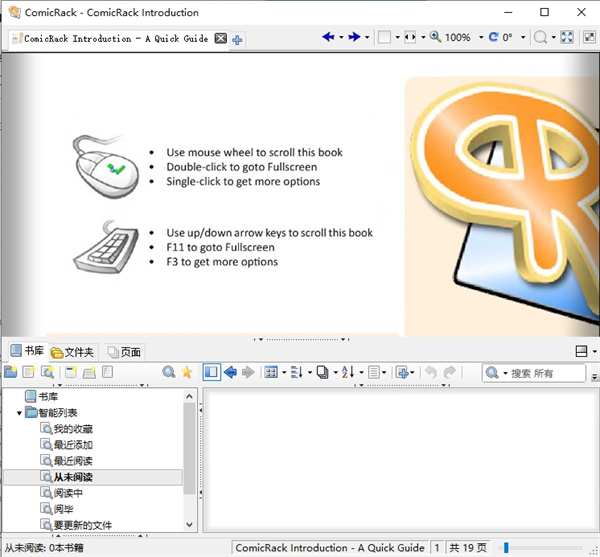Switch to the 页面 tab
This screenshot has width=600, height=557.
[x=124, y=352]
